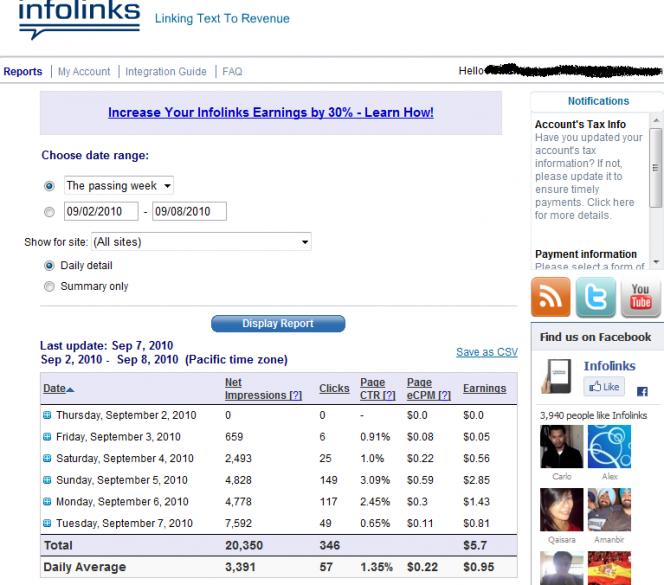Expand Thursday, September 2 row plus icon

pos(47,415)
